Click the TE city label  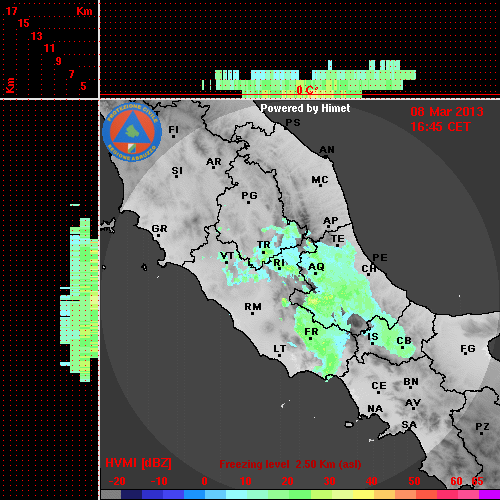(x=338, y=239)
